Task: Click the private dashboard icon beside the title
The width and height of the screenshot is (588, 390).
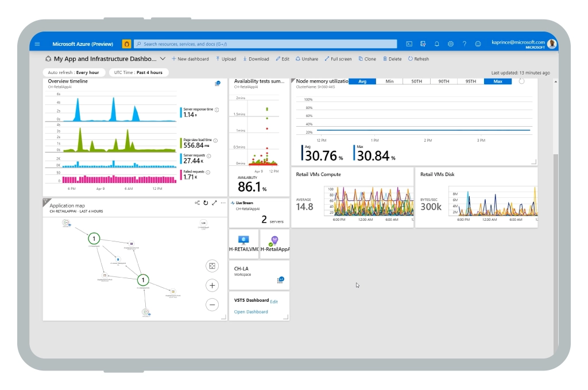Action: [48, 59]
